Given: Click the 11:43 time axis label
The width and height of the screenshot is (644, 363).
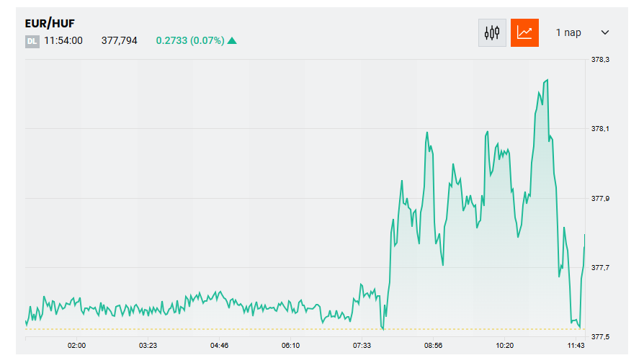Looking at the screenshot, I should tap(576, 346).
